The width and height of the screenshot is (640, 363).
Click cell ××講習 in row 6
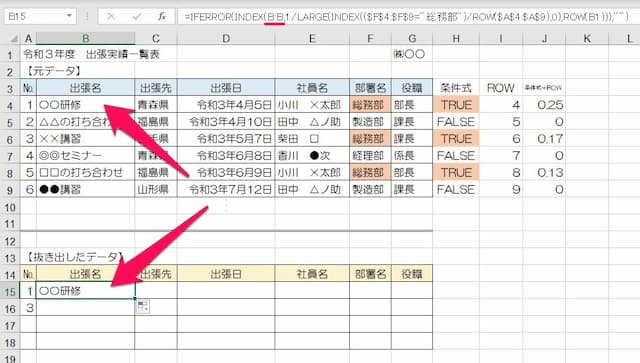(x=86, y=139)
